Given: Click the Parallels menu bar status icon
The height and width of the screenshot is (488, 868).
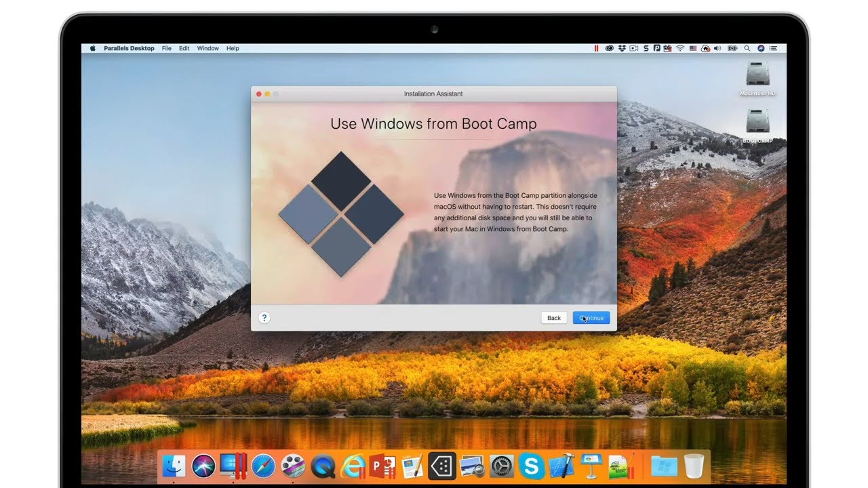Looking at the screenshot, I should (x=597, y=48).
